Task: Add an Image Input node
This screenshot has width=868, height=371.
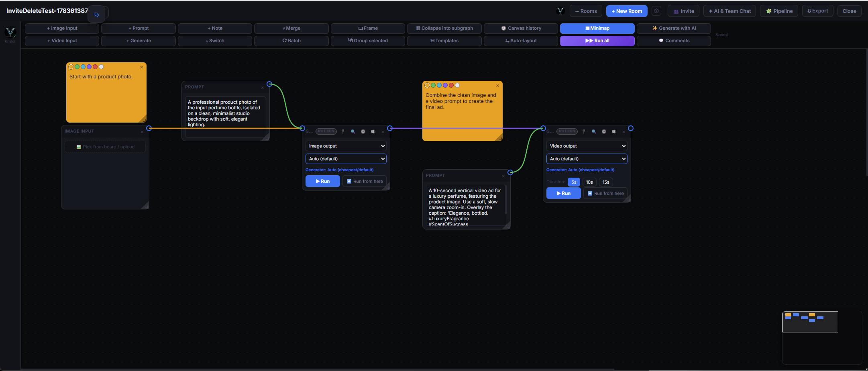Action: 62,28
